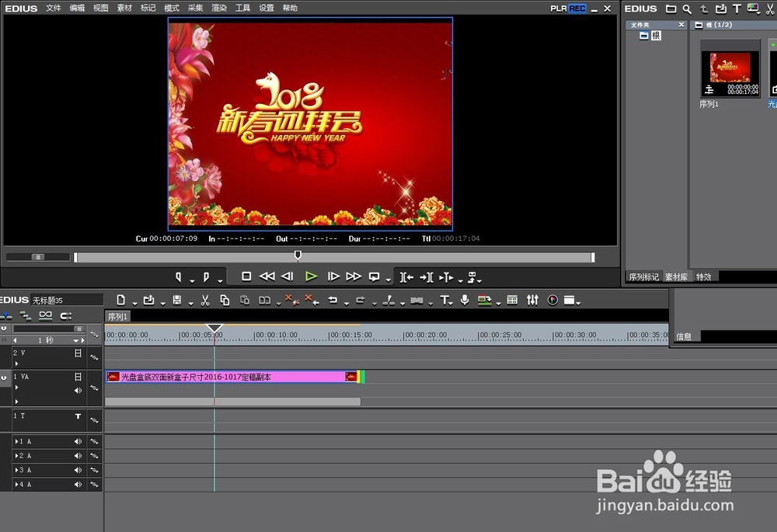Switch to the 序列标记 tab
Screen dimensions: 777x532
pos(643,277)
